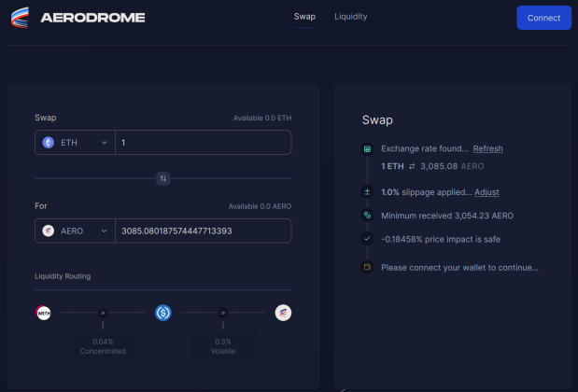The height and width of the screenshot is (392, 578).
Task: Click the slippage plus-minus icon
Action: [367, 192]
